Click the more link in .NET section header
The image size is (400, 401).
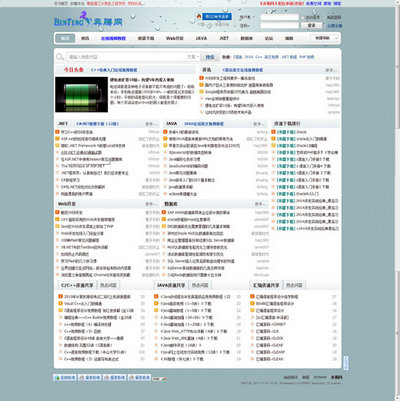[151, 124]
